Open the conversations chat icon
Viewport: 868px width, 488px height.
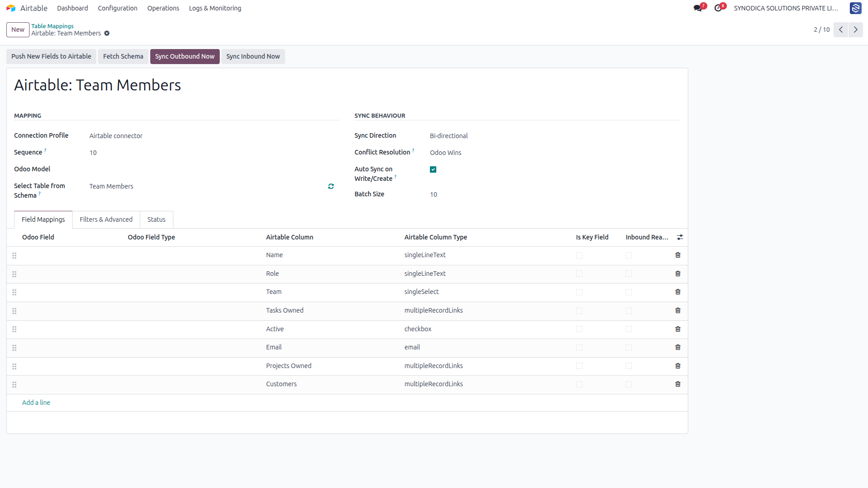point(698,8)
